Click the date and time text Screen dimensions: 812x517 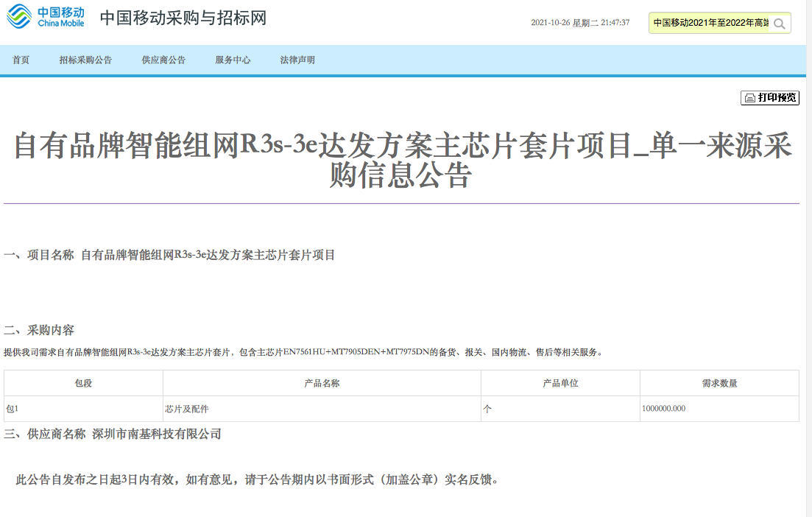580,23
